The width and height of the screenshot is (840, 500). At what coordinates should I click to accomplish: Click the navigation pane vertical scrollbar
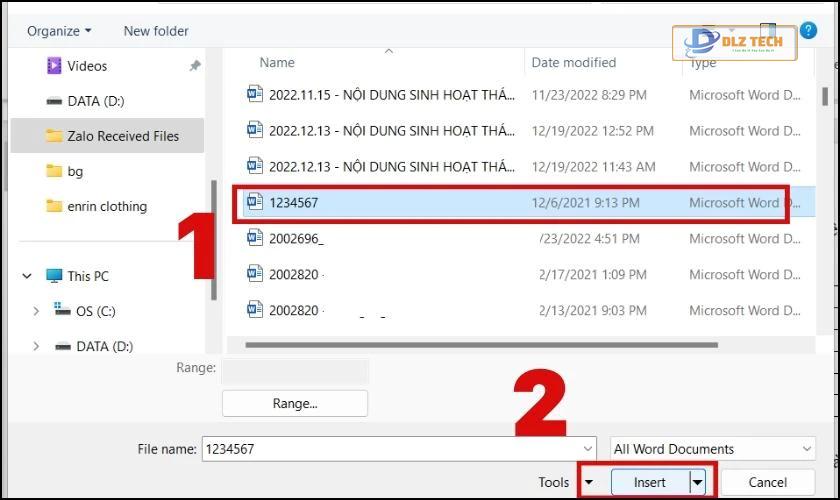coord(214,240)
